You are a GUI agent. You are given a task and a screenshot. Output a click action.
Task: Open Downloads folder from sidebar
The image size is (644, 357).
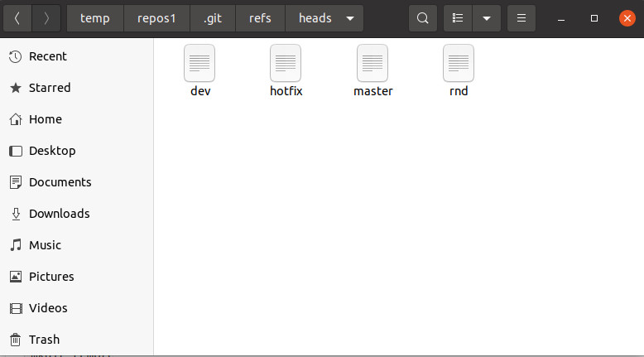pos(59,214)
